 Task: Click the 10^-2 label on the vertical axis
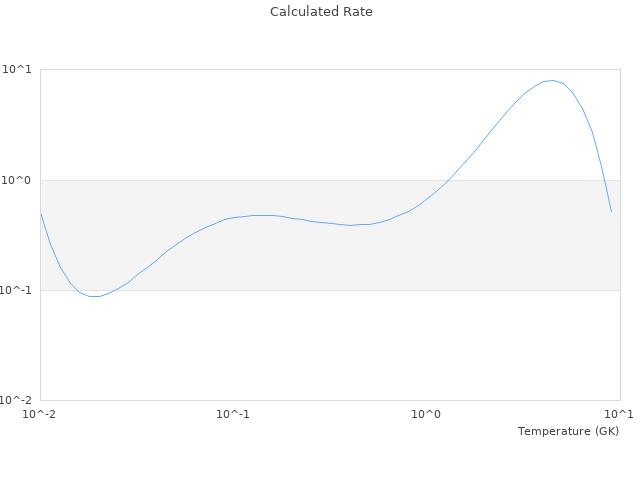pyautogui.click(x=16, y=400)
